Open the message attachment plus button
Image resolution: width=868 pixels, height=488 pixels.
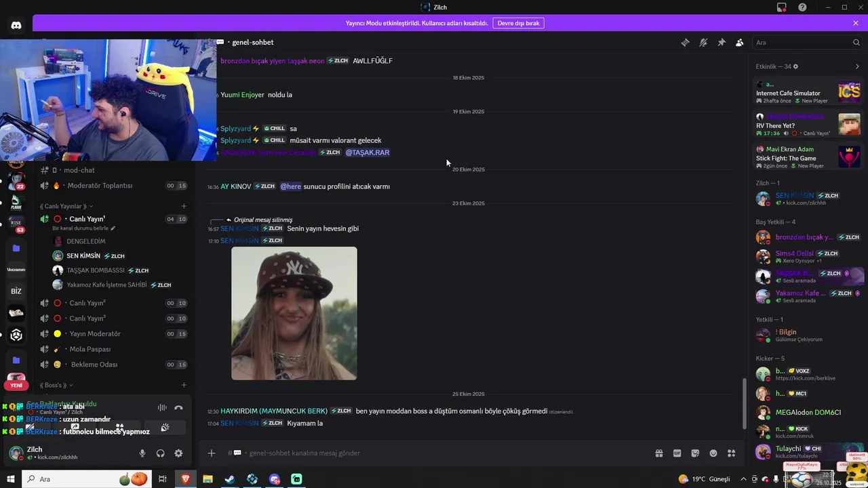(212, 453)
